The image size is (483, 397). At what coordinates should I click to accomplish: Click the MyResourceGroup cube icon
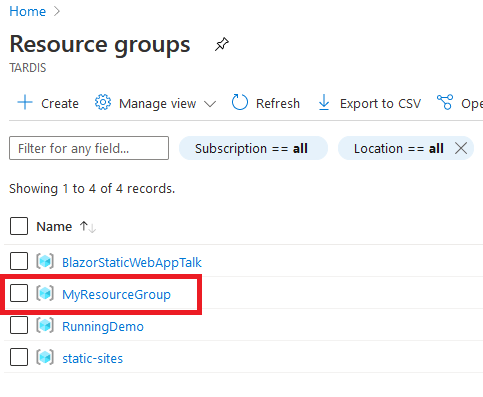[x=45, y=293]
